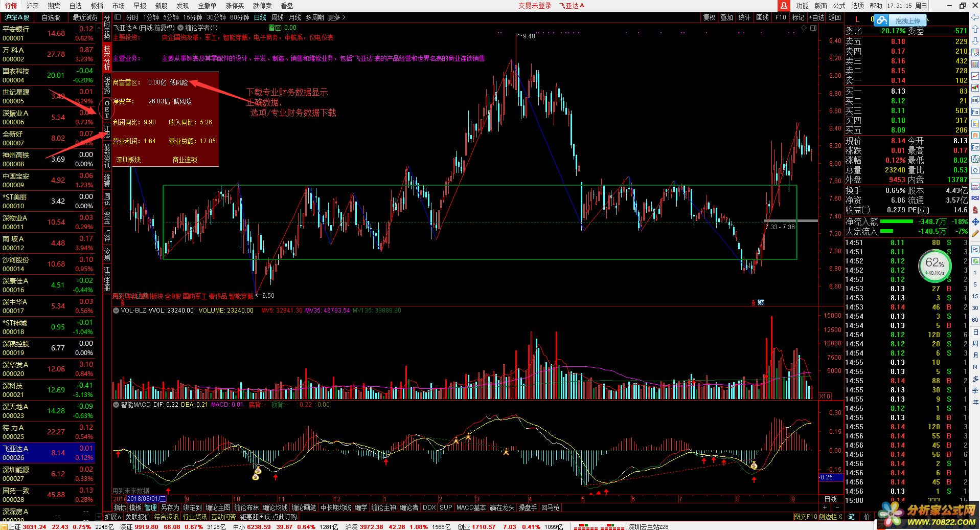Click the +自选 button

click(x=816, y=17)
